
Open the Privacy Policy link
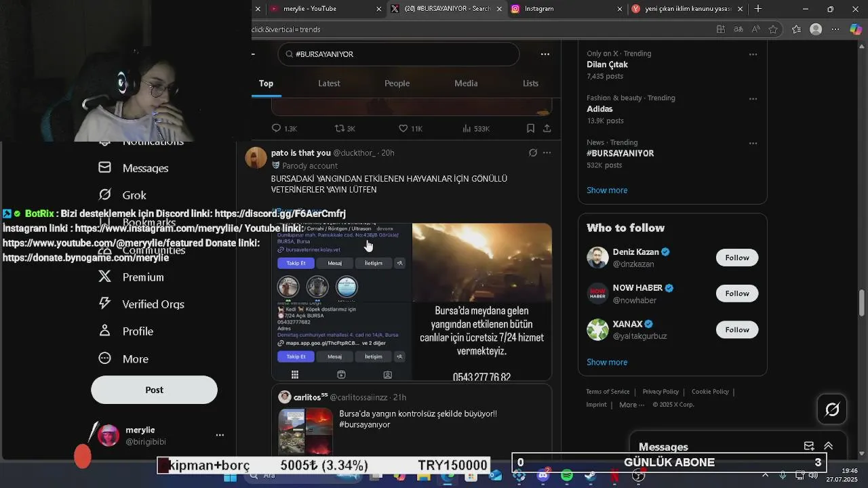pos(660,392)
